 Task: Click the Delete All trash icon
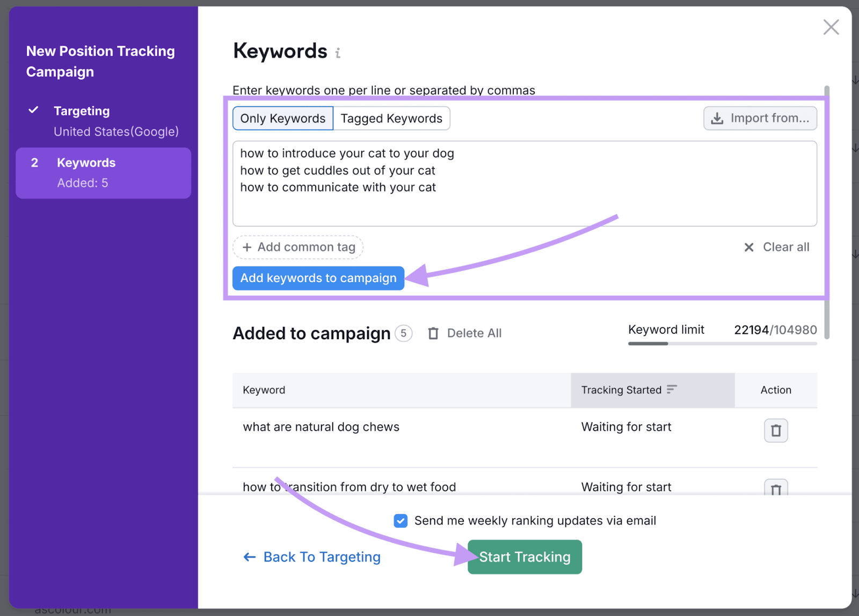(433, 333)
